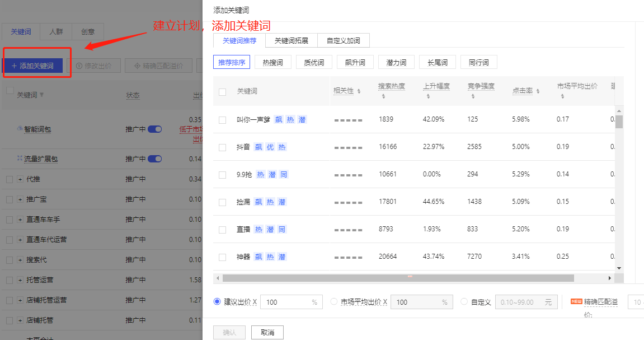The width and height of the screenshot is (644, 340).
Task: Expand the 搜索代 keyword row
Action: tap(20, 260)
